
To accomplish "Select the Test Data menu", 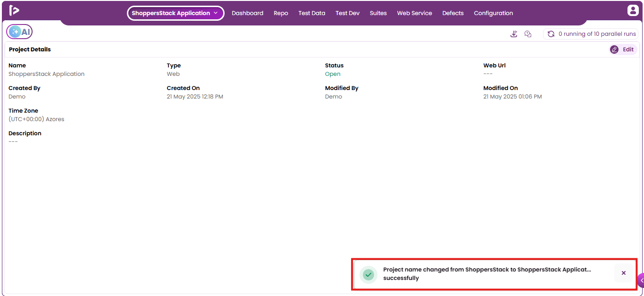I will point(312,13).
